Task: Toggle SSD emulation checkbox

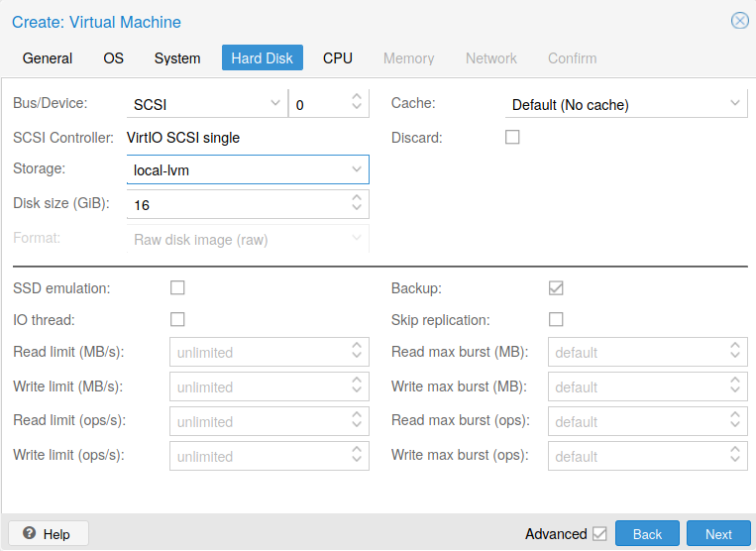Action: (x=177, y=288)
